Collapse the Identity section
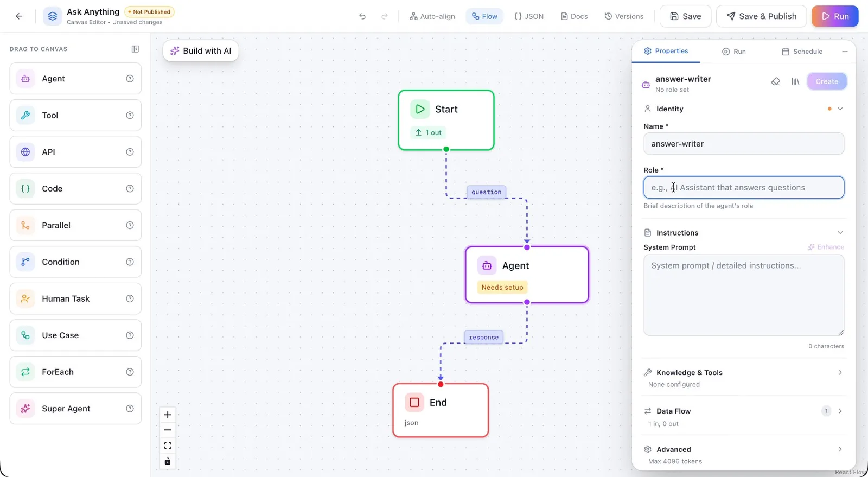 840,109
